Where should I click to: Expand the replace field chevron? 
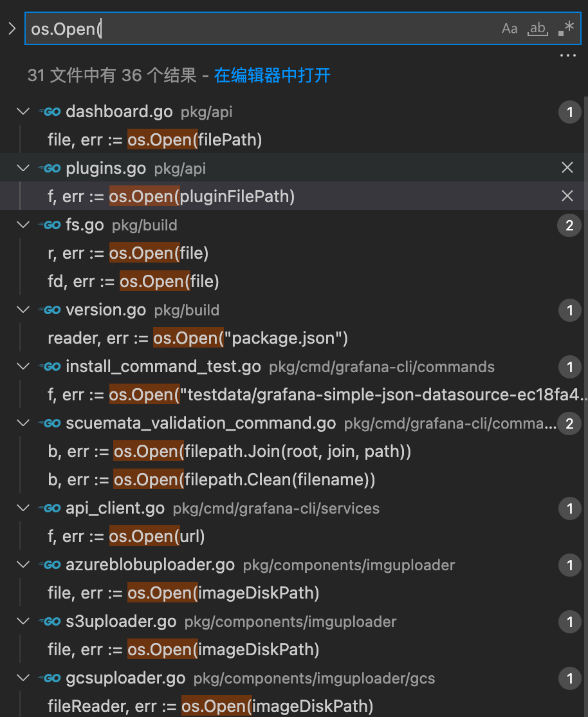(11, 29)
